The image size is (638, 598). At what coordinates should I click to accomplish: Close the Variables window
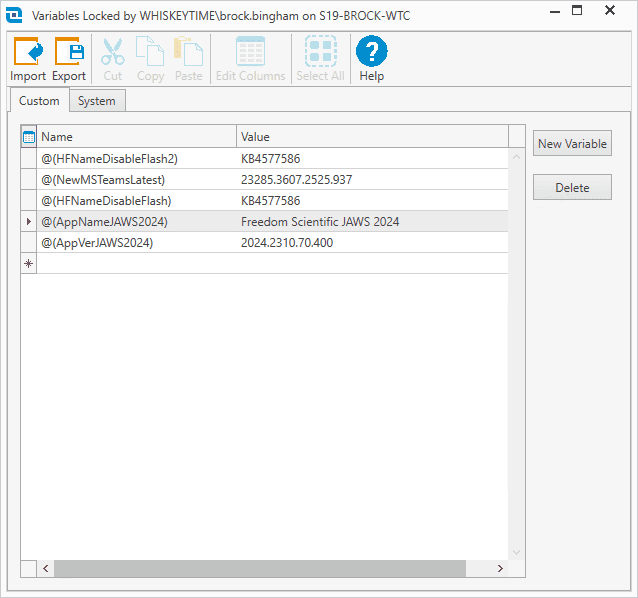coord(610,10)
